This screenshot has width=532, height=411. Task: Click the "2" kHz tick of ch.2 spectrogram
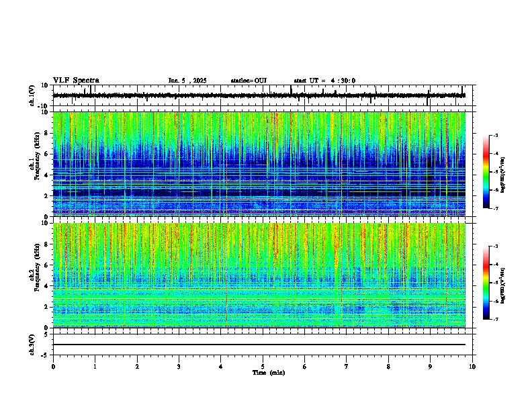[46, 307]
